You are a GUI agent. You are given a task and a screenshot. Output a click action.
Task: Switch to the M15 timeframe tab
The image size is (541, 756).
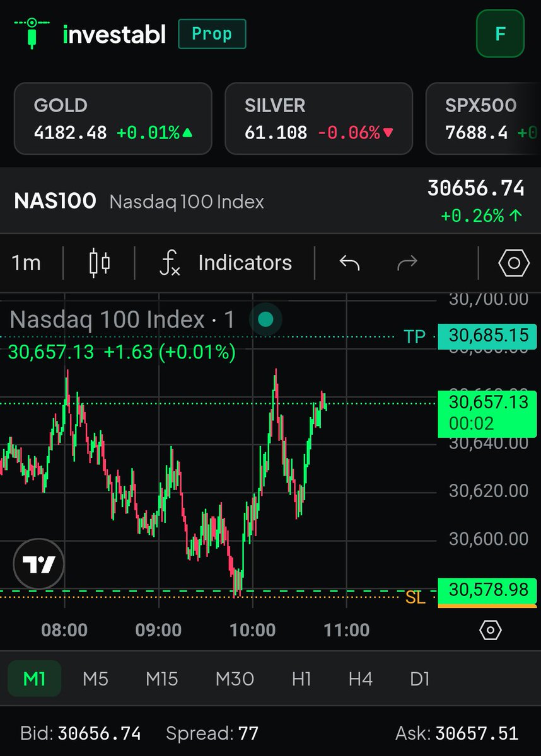click(162, 679)
